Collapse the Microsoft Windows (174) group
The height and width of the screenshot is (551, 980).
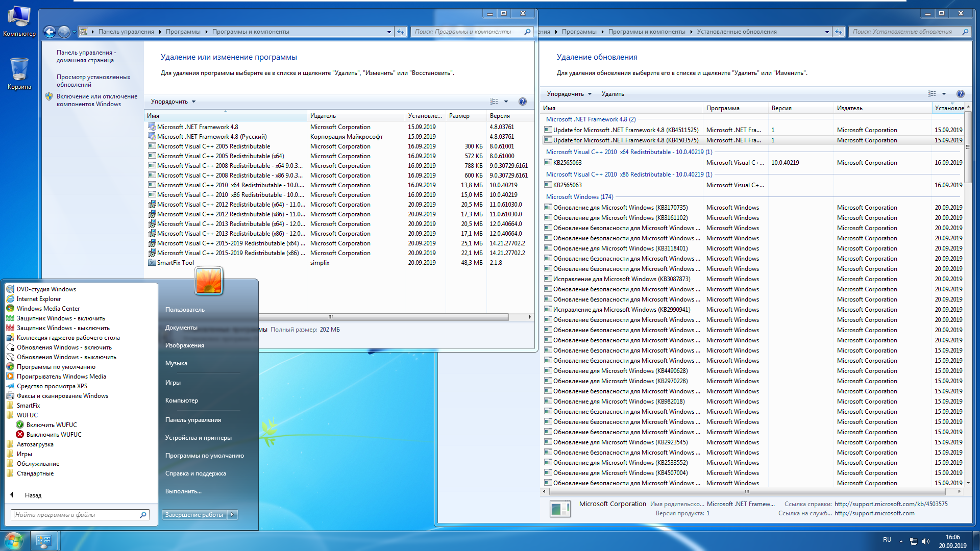579,197
